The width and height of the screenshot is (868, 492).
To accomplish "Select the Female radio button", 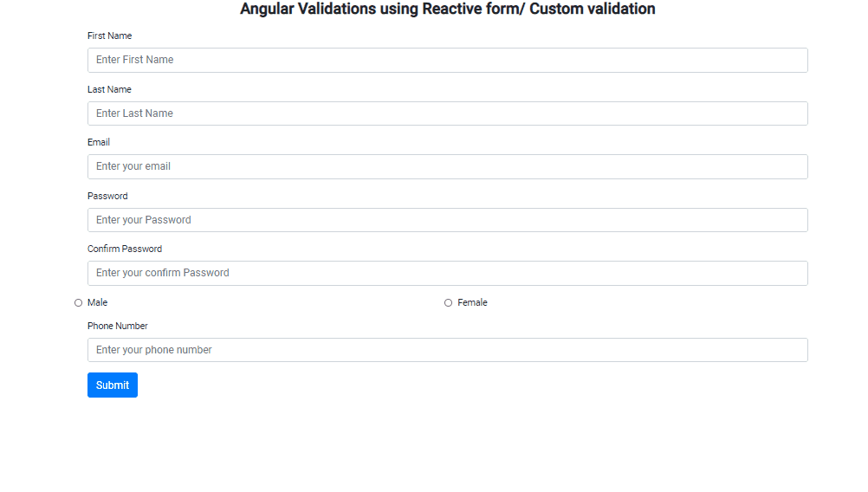I will point(449,302).
